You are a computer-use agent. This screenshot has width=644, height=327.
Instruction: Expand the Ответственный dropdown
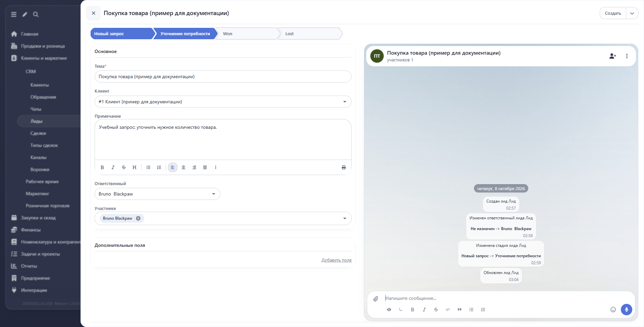214,194
